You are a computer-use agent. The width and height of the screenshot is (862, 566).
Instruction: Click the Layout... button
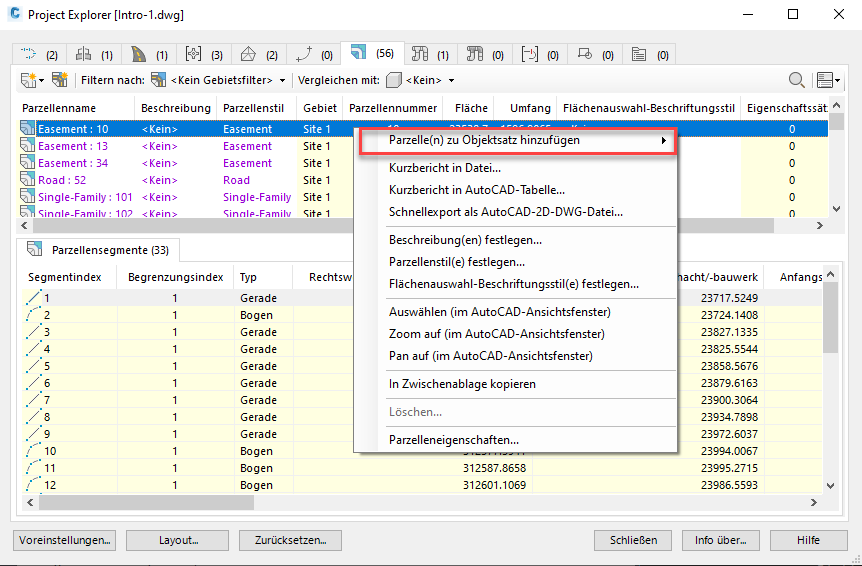(178, 540)
